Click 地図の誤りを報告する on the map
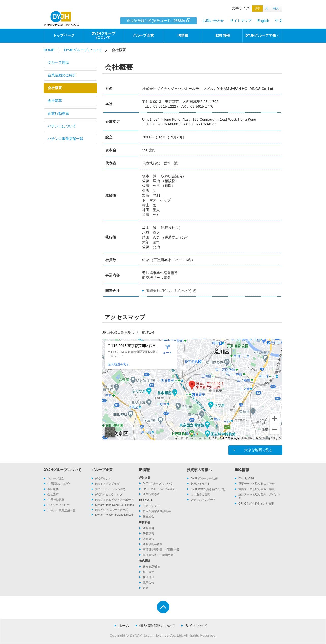This screenshot has width=326, height=644. click(268, 438)
